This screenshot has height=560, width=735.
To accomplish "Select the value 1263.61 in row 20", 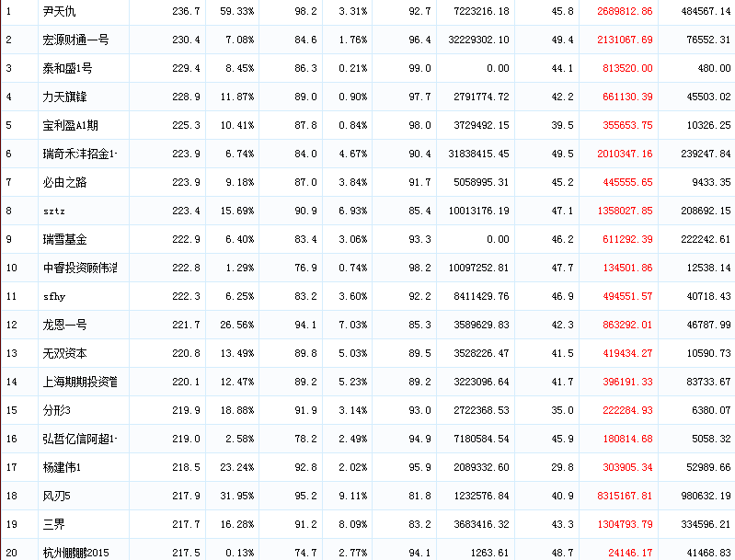I will tap(489, 553).
